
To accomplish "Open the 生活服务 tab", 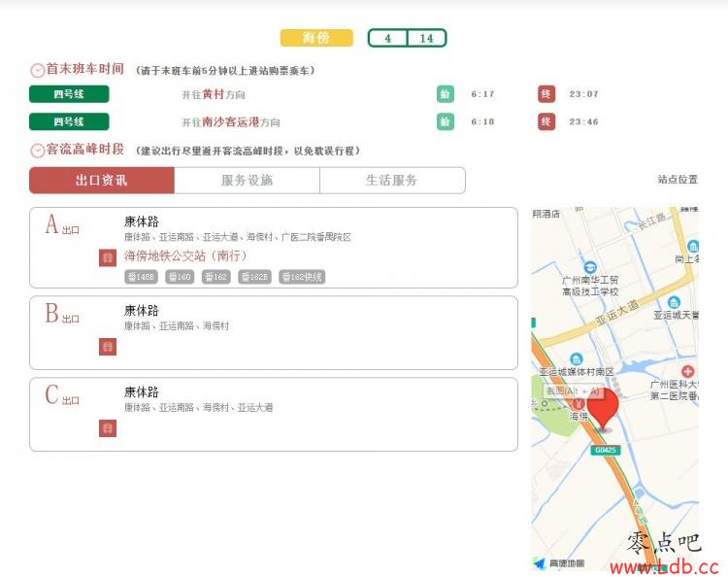I will click(392, 181).
